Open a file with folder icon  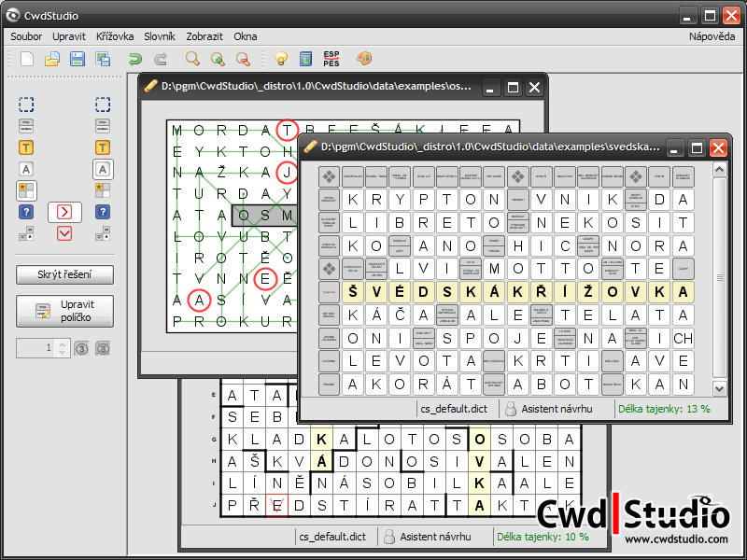(52, 59)
